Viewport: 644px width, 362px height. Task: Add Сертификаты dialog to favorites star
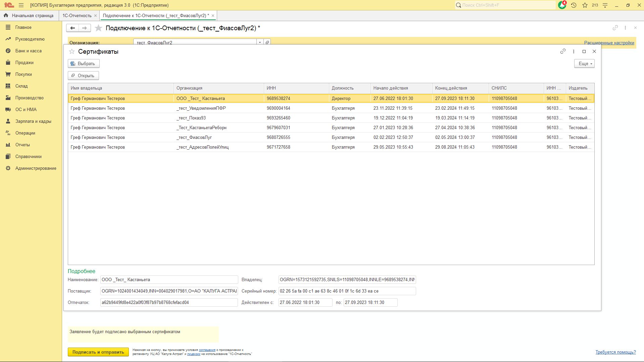72,51
